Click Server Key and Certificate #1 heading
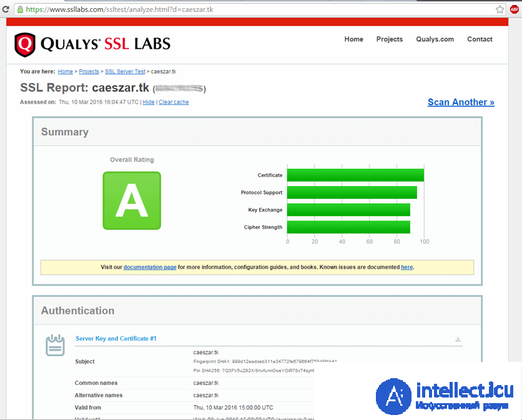The height and width of the screenshot is (420, 522). [x=116, y=338]
